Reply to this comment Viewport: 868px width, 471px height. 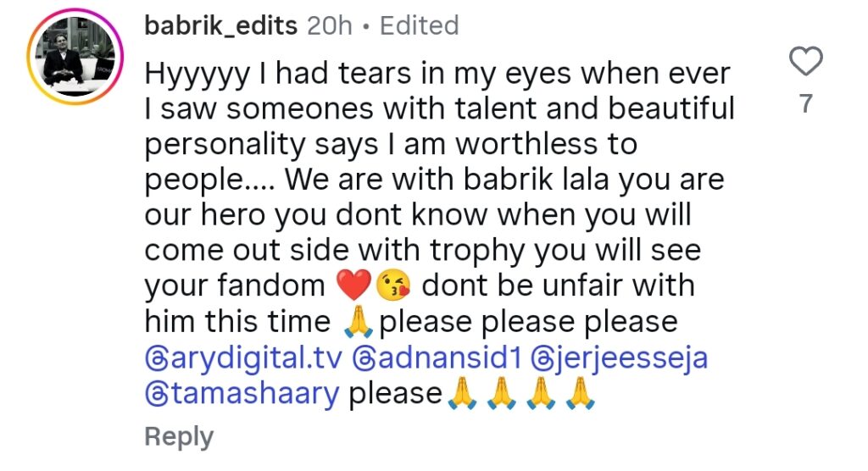[x=179, y=437]
